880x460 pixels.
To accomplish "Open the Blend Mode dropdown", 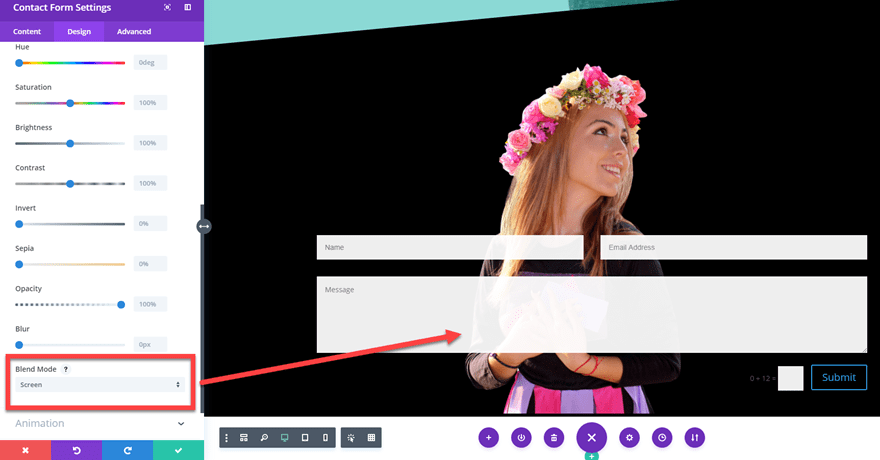I will (x=100, y=385).
